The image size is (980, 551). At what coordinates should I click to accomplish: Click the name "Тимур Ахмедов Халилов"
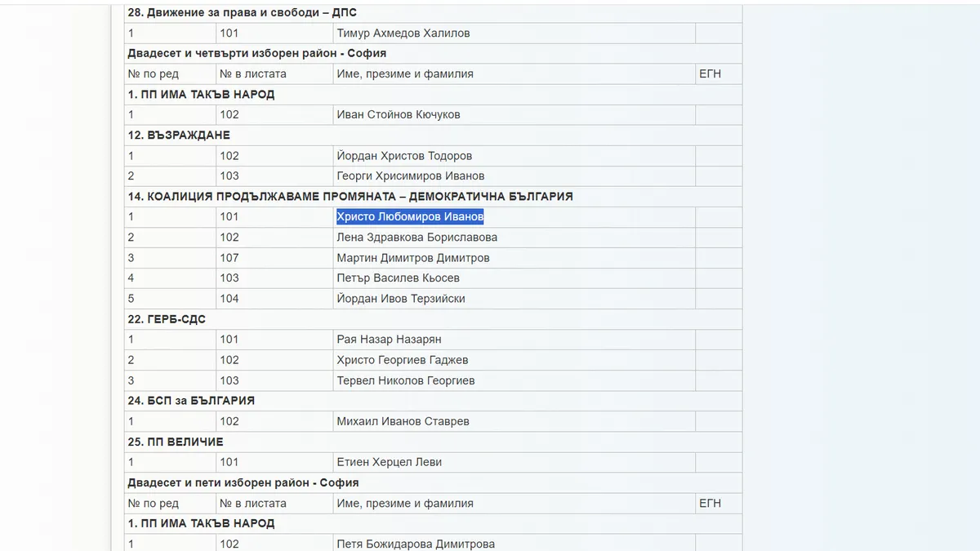[403, 33]
